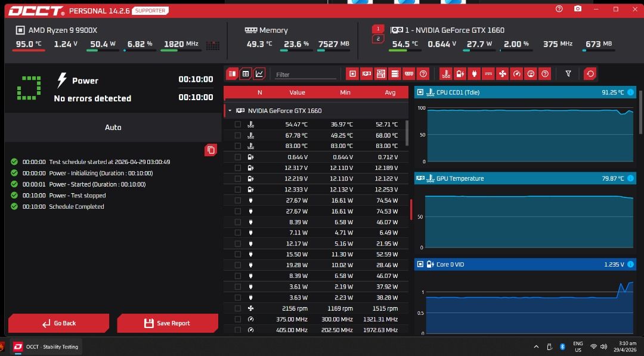Image resolution: width=644 pixels, height=356 pixels.
Task: Show info for the GPU Temperature graph
Action: (630, 178)
